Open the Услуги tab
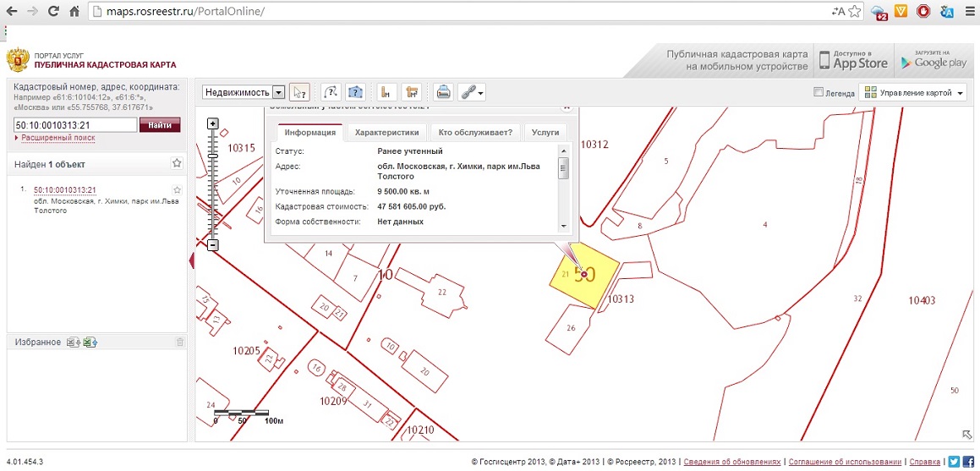This screenshot has width=980, height=471. [545, 133]
